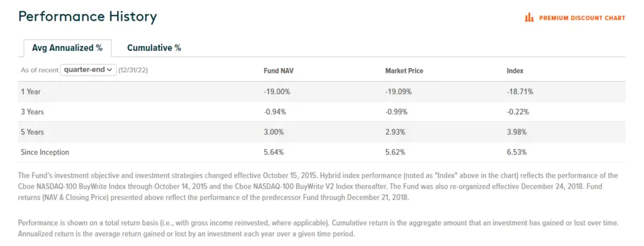Click the Index column header
The width and height of the screenshot is (644, 246).
click(515, 70)
